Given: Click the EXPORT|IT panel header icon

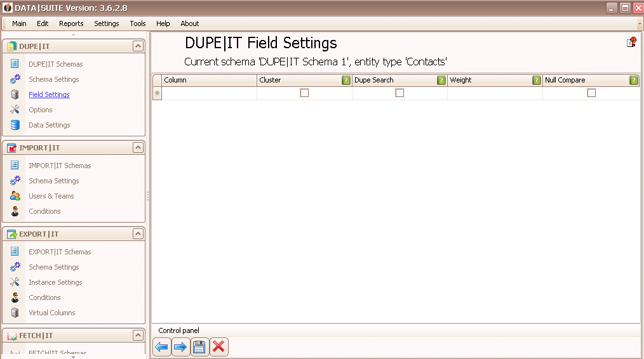Looking at the screenshot, I should (x=12, y=234).
